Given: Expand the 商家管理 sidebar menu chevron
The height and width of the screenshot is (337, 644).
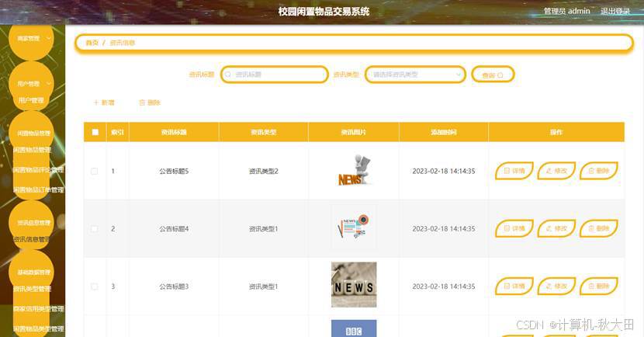Looking at the screenshot, I should tap(49, 38).
